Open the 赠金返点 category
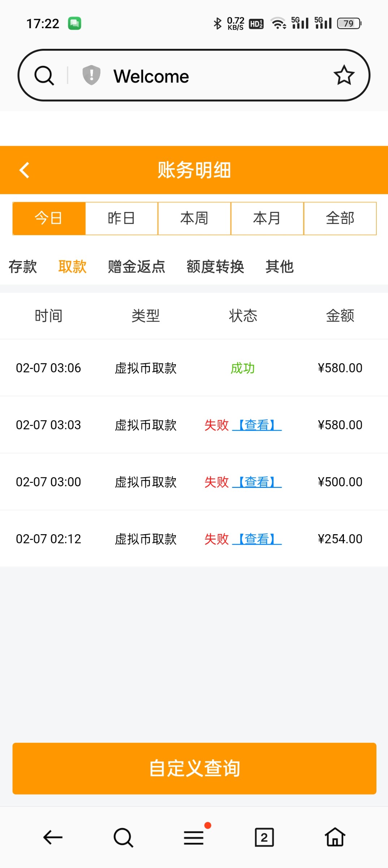388x868 pixels. [137, 267]
